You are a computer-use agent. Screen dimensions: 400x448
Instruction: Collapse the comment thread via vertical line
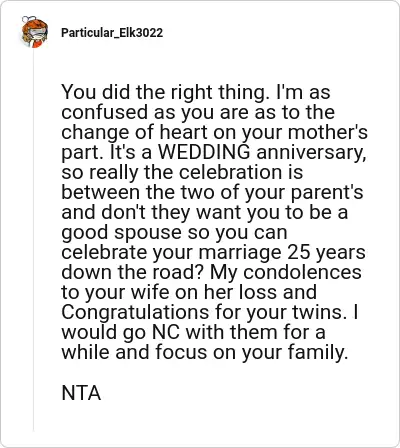33,239
